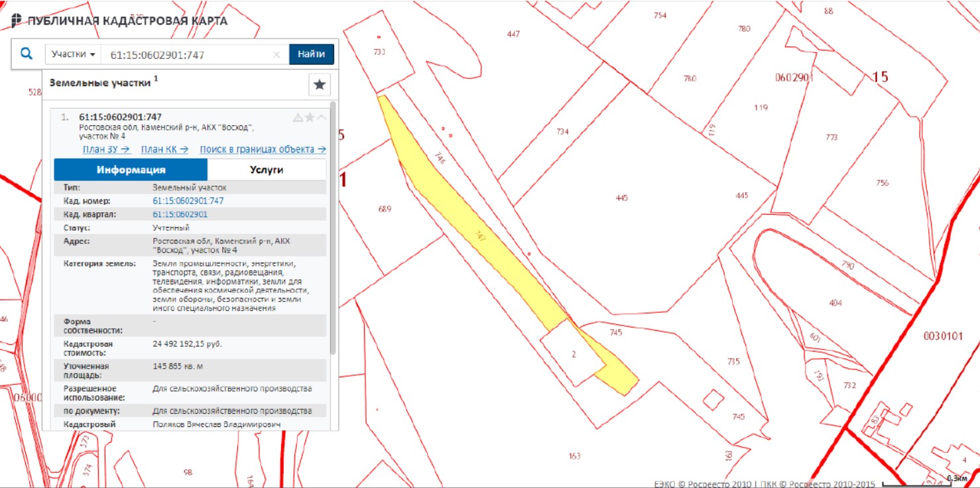Screen dimensions: 980x488
Task: Click cadastral number link 61:15:0602901:747
Action: [188, 201]
